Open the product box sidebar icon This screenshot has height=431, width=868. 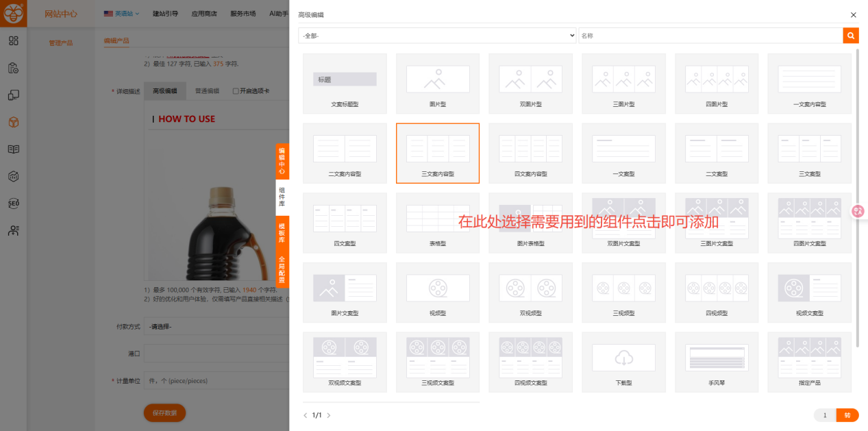click(x=13, y=122)
